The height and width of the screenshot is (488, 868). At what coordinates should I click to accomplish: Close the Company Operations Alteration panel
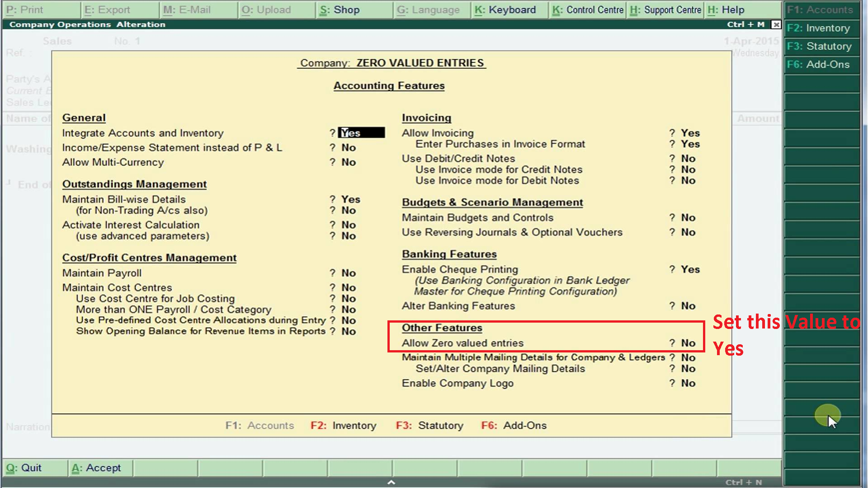776,24
